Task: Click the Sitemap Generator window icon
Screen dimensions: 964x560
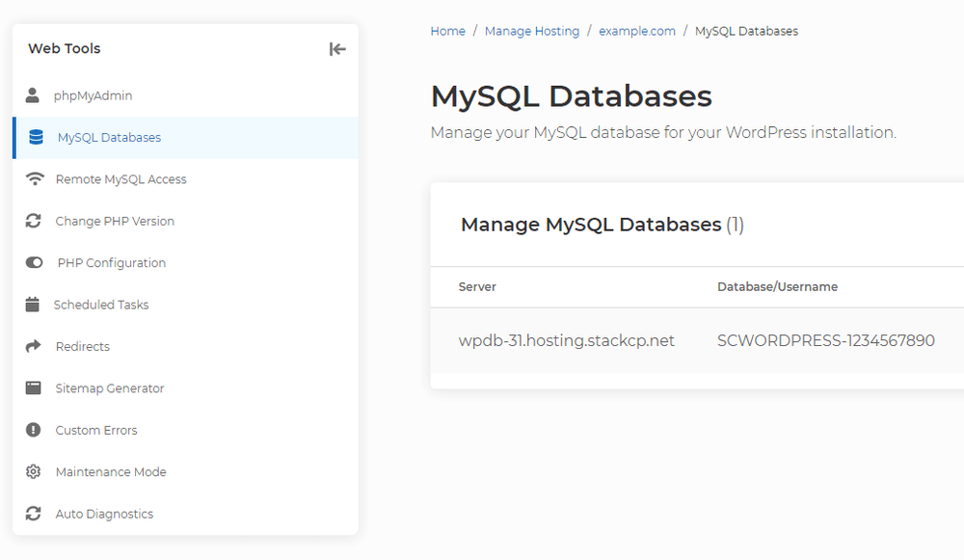Action: [34, 388]
